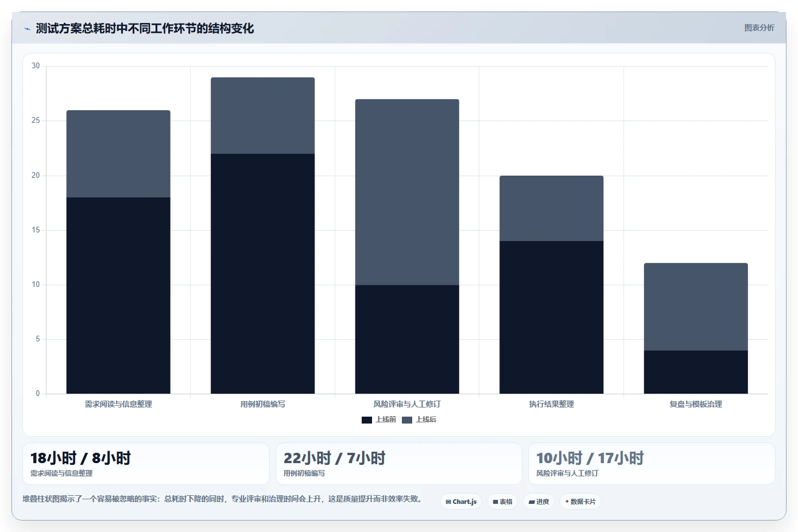The height and width of the screenshot is (532, 798).
Task: Select the 18小时 / 8小时 stat card
Action: click(146, 464)
